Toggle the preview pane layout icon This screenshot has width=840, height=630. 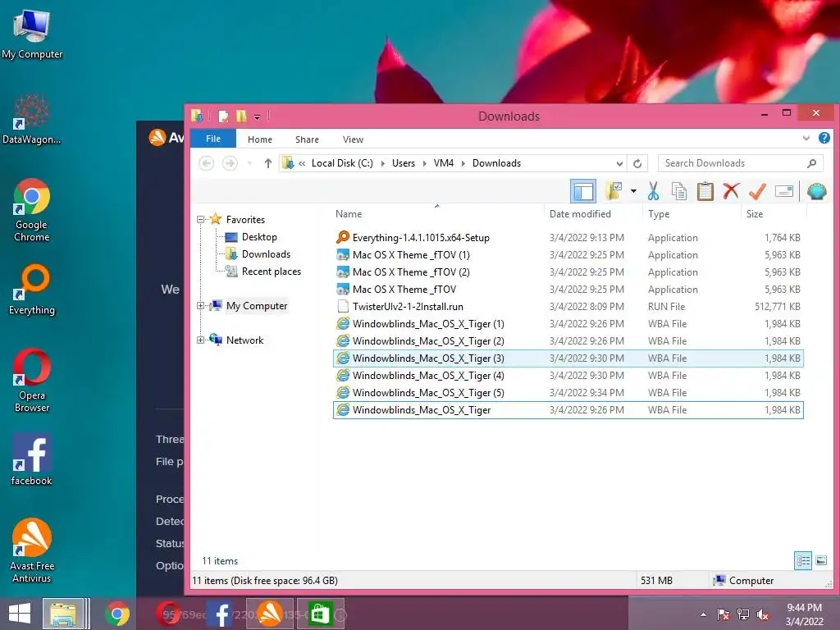point(583,191)
